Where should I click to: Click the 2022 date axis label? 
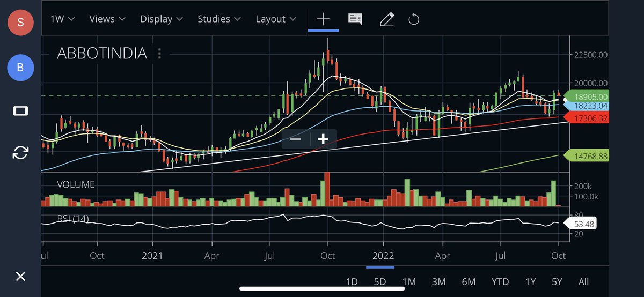pos(384,256)
